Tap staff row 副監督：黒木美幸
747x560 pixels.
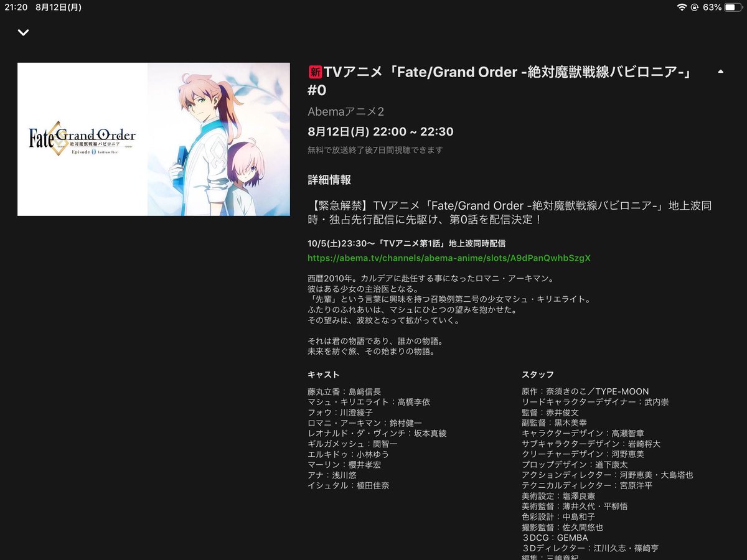554,423
